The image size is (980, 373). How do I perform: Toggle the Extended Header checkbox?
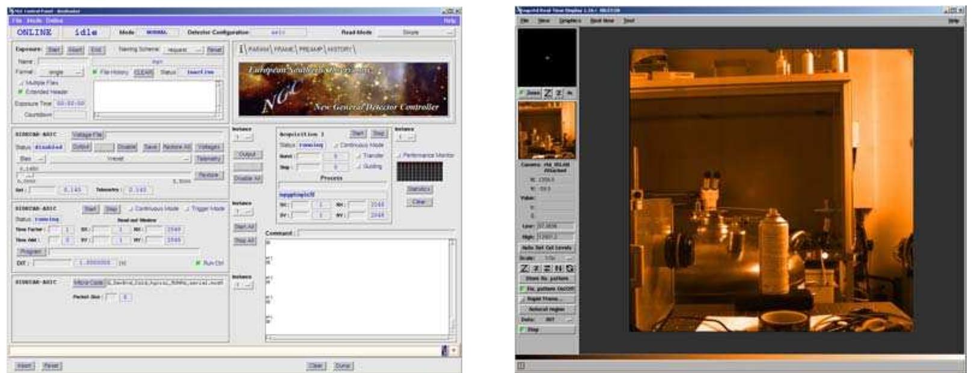pyautogui.click(x=20, y=92)
